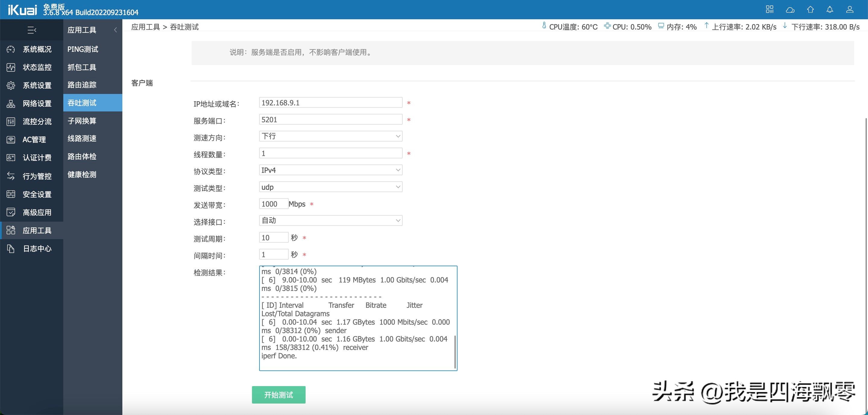Click the home icon in the top bar
Image resolution: width=868 pixels, height=415 pixels.
point(810,9)
